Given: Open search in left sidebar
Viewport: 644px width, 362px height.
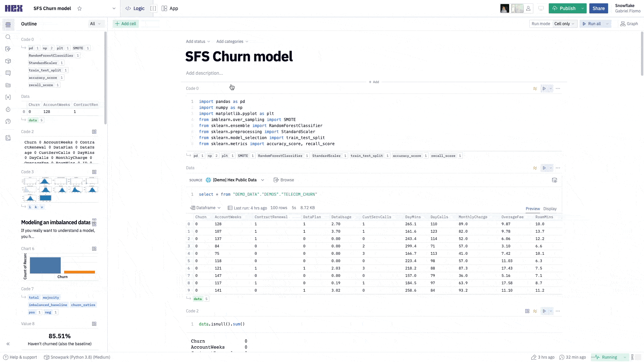Looking at the screenshot, I should [x=8, y=37].
